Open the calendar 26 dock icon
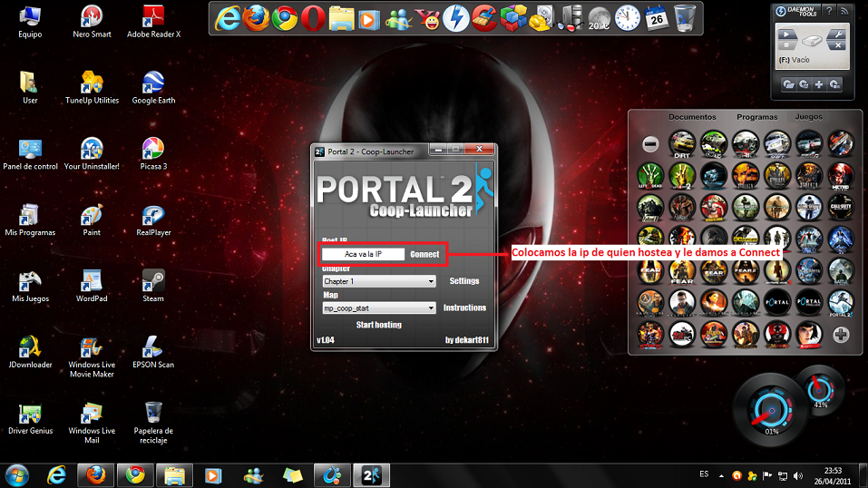868x488 pixels. (657, 19)
